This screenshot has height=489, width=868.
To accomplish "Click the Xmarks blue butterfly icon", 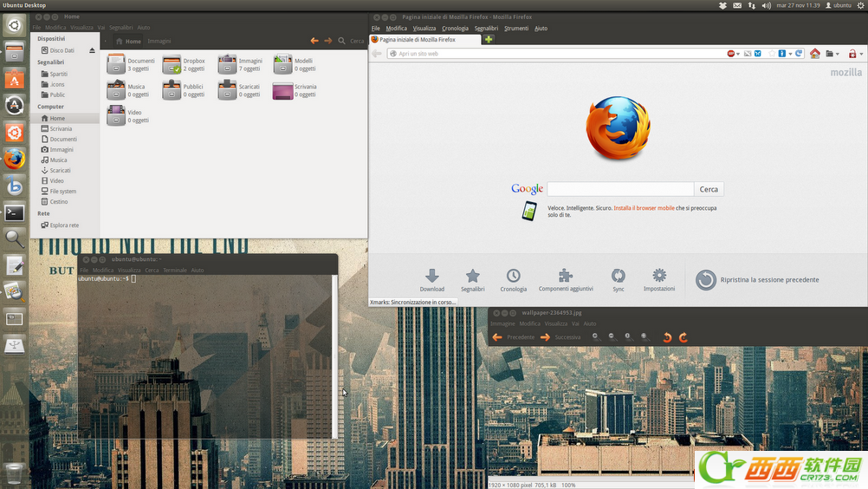I will [758, 54].
